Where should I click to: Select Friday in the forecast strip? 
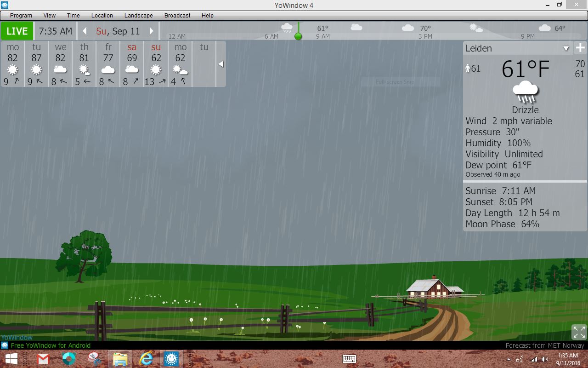click(x=108, y=64)
